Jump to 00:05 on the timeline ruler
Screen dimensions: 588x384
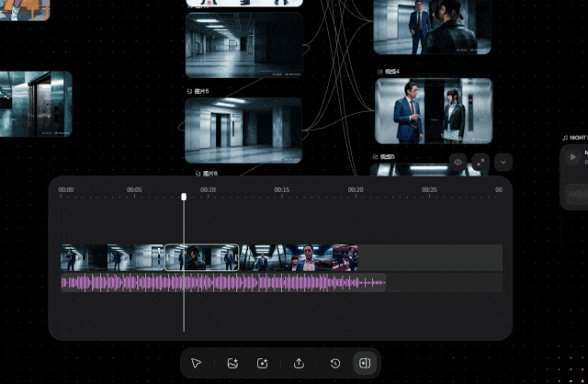tap(134, 190)
